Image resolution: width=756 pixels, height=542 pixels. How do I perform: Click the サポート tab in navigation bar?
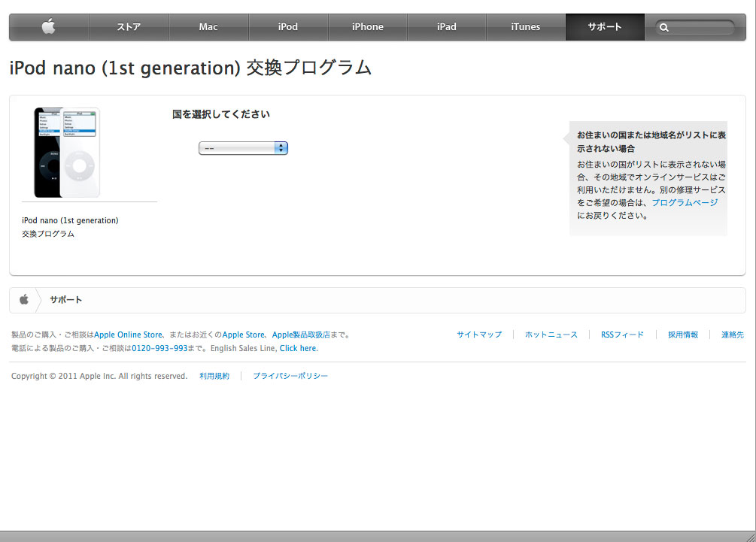[605, 27]
